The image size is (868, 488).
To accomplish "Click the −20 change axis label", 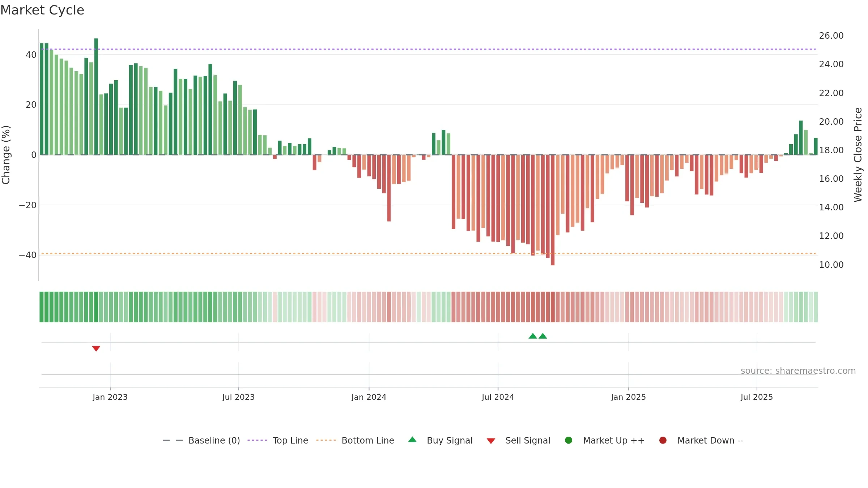I will coord(28,205).
